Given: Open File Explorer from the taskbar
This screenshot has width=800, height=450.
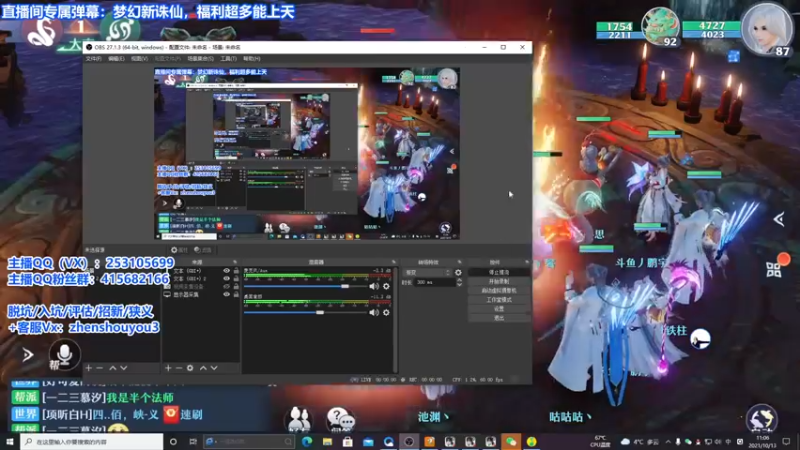Looking at the screenshot, I should [328, 441].
